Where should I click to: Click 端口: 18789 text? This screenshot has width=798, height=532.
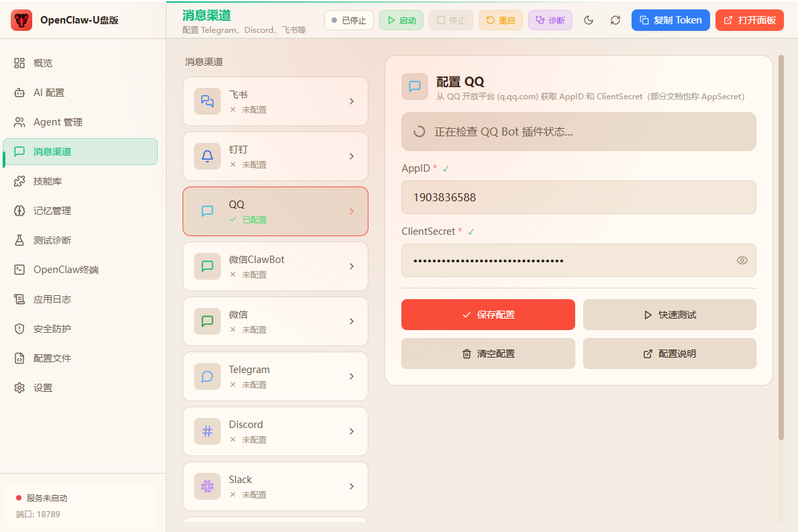click(x=38, y=514)
